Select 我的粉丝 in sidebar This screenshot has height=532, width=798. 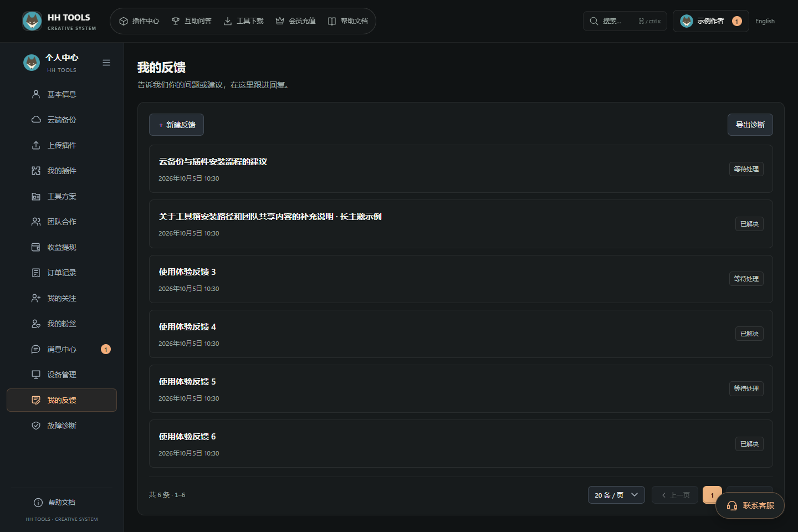coord(62,324)
